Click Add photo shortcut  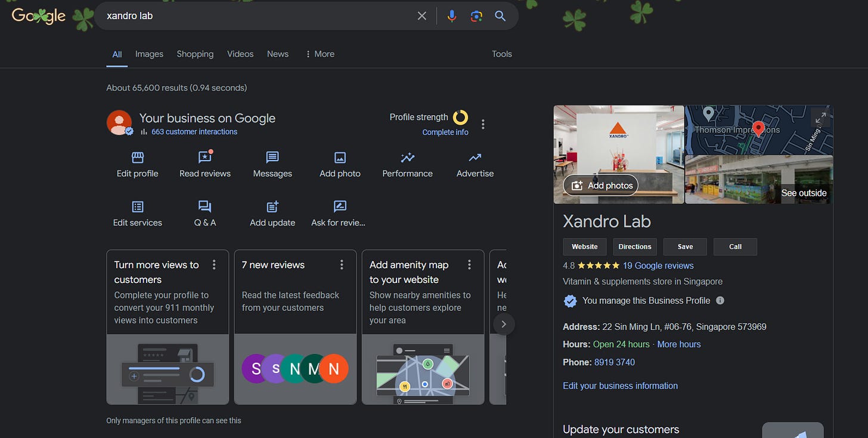tap(340, 165)
